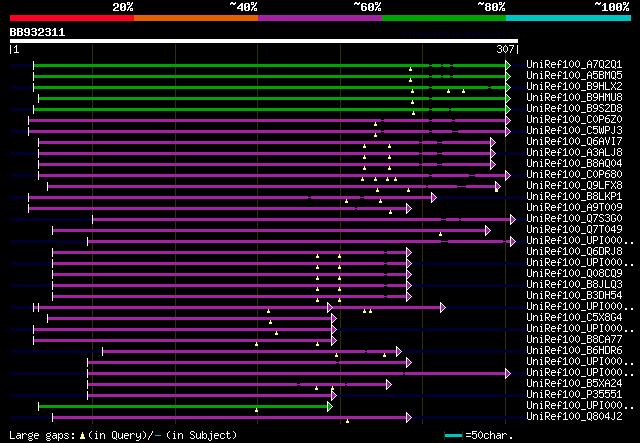This screenshot has height=443, width=640.
Task: Select the UniRef100_Q7S3G0 label
Action: tap(574, 219)
